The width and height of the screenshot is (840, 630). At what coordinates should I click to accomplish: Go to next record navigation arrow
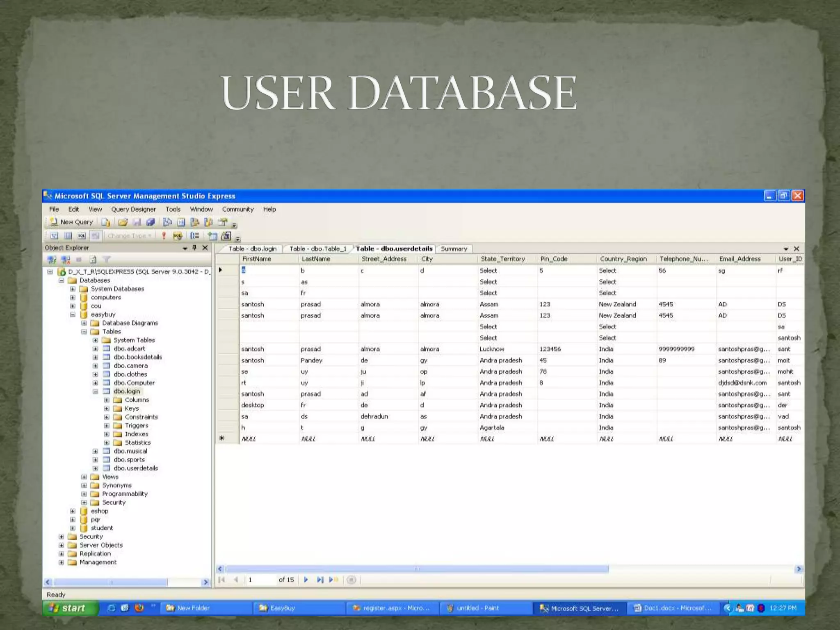coord(306,580)
